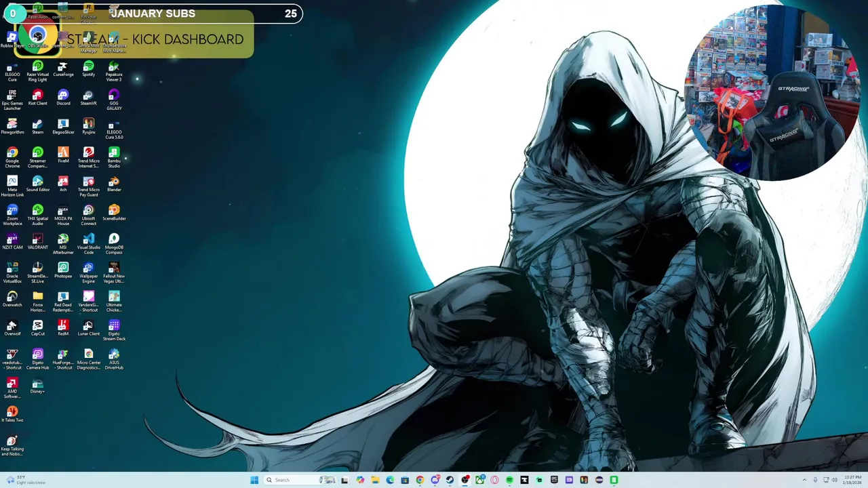Select the itch desktop icon

click(x=63, y=184)
